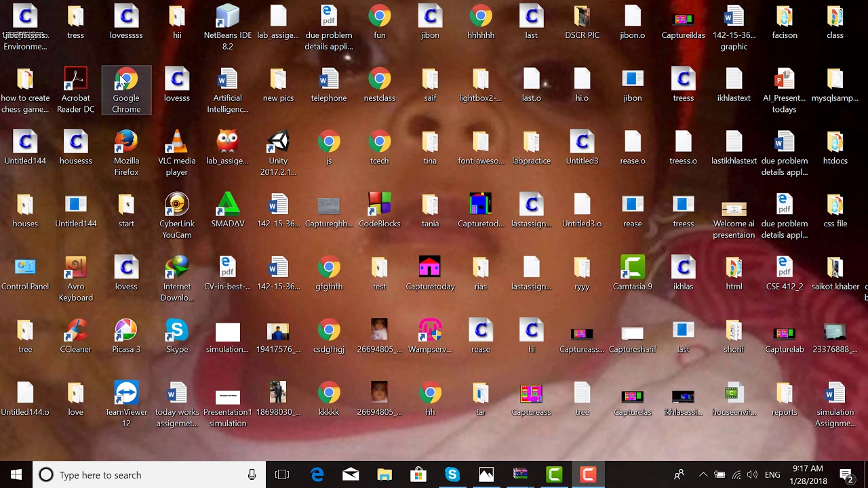Open the Action Center notifications

(846, 474)
